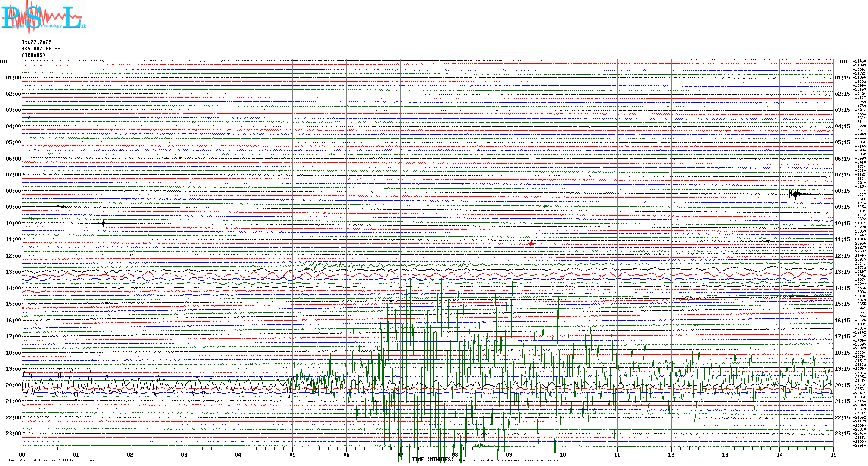Click minute 05 on the bottom time axis
The image size is (868, 466).
point(292,454)
